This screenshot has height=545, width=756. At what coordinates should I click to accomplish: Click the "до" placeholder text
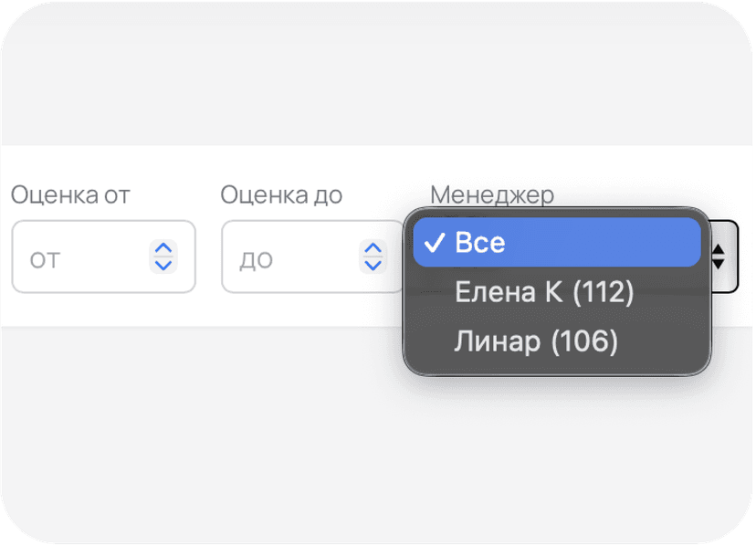tap(256, 260)
